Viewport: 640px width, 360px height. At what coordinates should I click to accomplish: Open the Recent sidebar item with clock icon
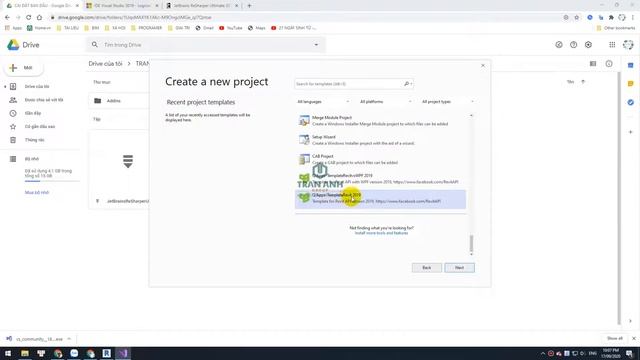[x=33, y=113]
